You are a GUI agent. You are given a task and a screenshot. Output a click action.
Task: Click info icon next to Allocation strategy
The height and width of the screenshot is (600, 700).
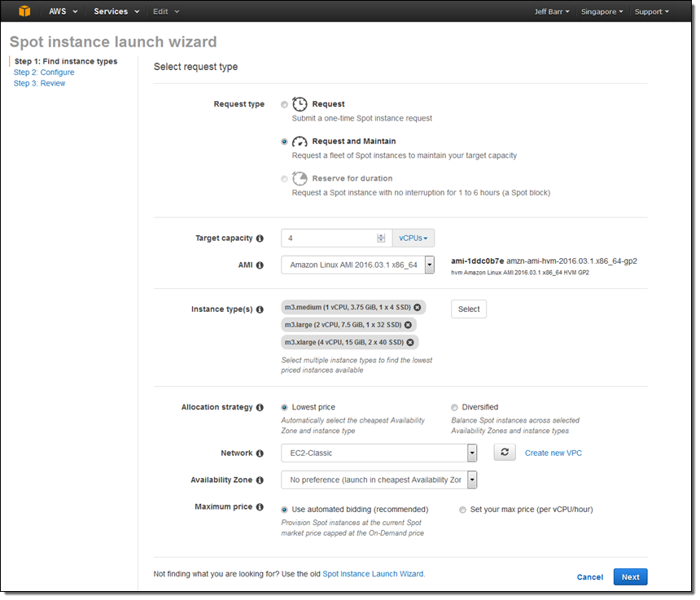point(260,407)
